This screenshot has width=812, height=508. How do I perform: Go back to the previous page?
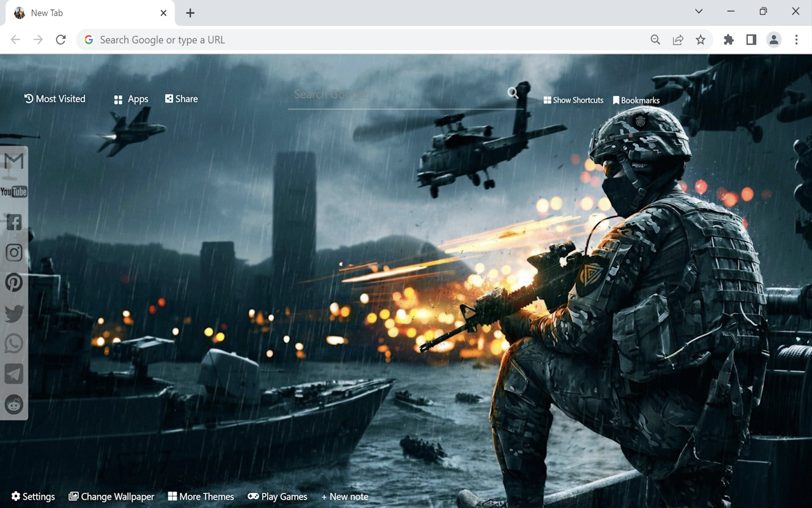15,40
